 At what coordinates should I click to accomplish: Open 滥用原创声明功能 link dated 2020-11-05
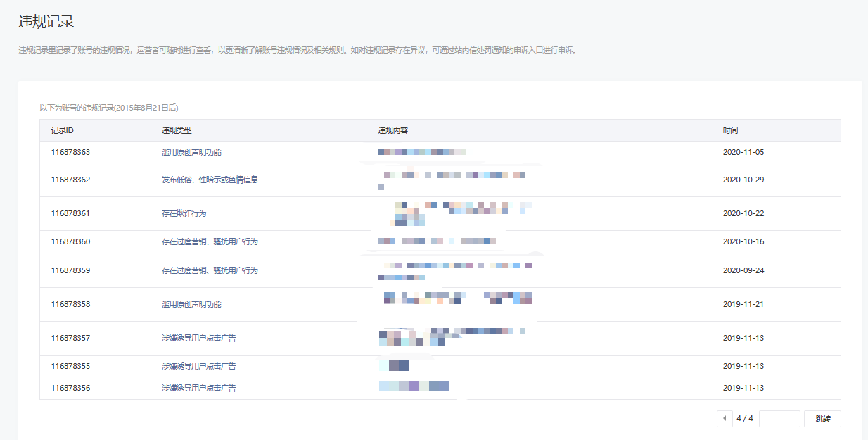click(x=191, y=152)
